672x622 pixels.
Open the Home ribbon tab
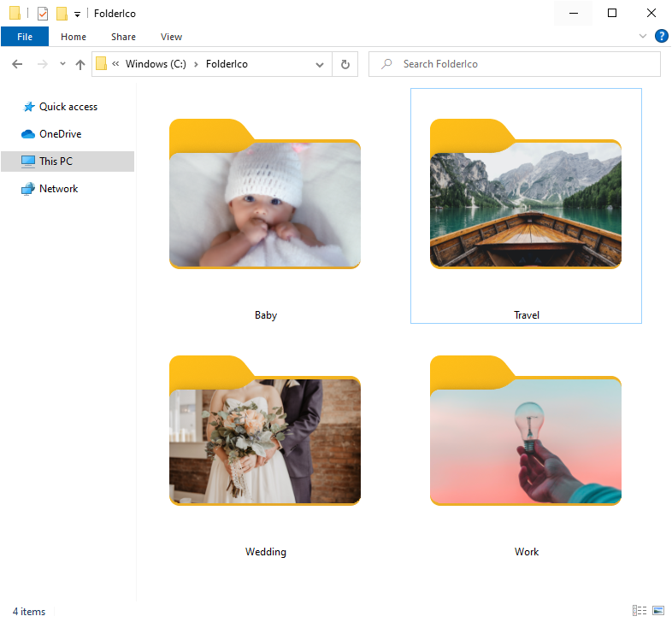tap(74, 37)
